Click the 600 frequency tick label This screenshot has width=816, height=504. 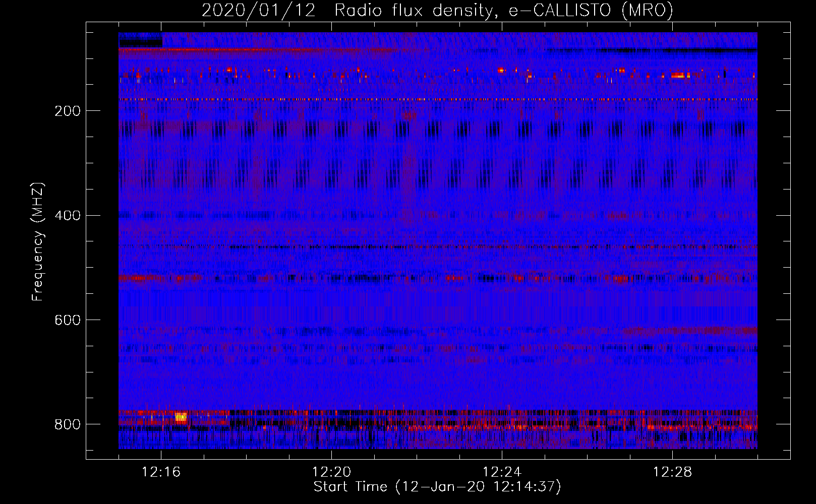click(68, 320)
